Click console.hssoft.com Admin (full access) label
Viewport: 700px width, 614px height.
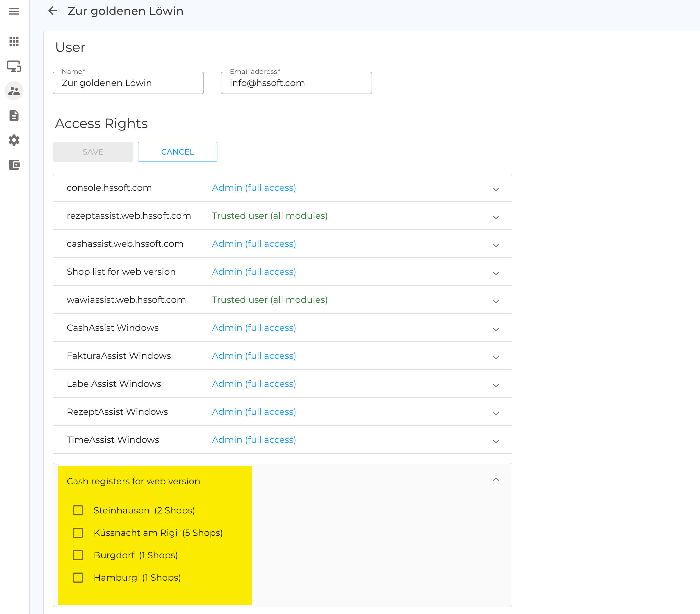(254, 188)
